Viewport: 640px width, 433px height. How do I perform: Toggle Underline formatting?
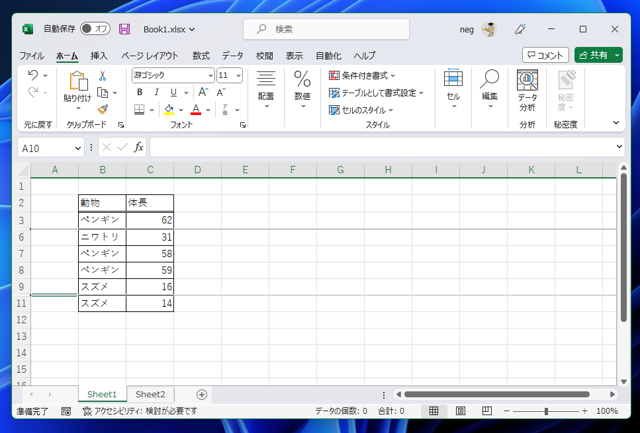point(173,92)
